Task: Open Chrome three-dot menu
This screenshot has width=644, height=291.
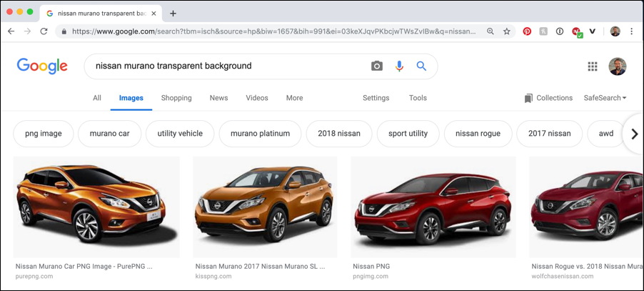Action: pyautogui.click(x=632, y=31)
